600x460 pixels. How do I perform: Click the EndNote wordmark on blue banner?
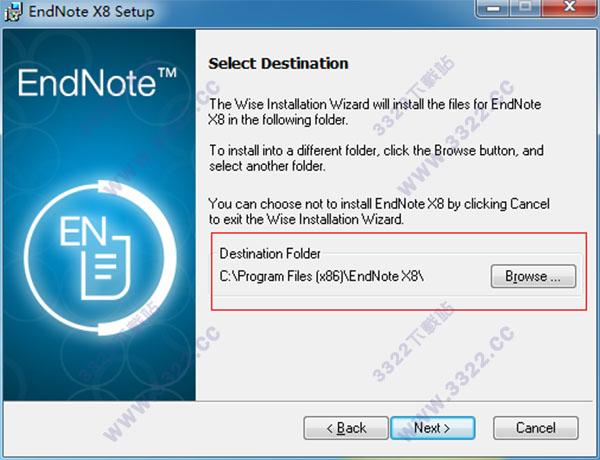[x=87, y=83]
